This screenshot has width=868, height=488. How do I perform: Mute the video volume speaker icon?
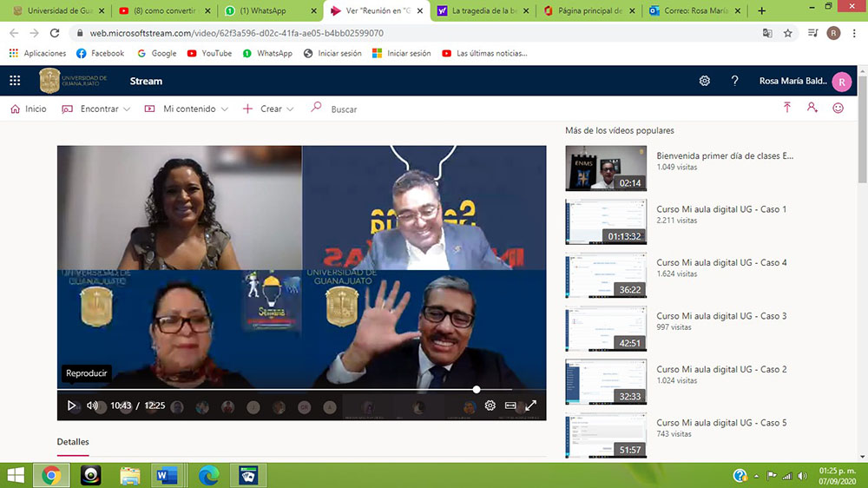coord(92,406)
